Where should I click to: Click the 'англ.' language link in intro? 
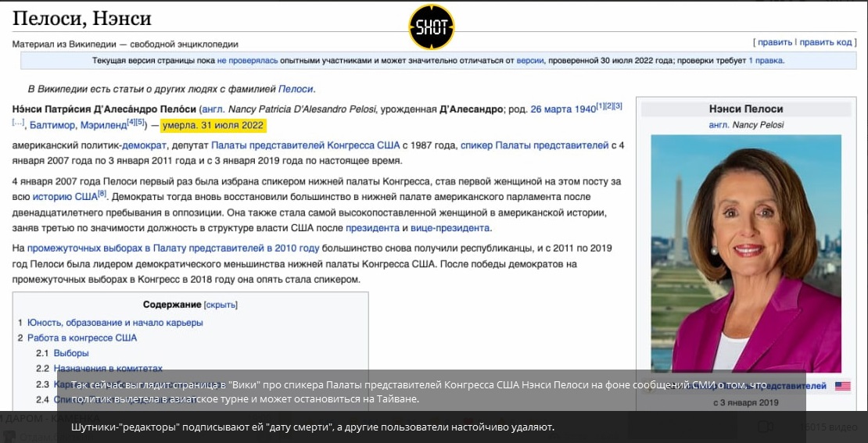click(213, 109)
